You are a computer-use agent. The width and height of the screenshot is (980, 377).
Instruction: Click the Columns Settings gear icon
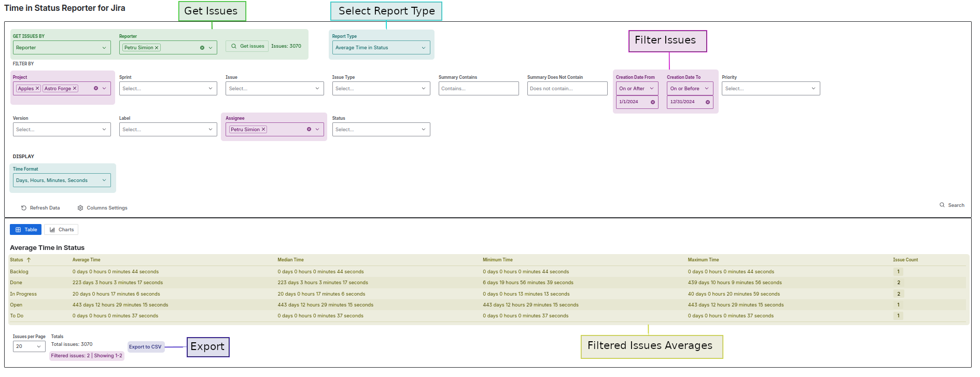pyautogui.click(x=80, y=208)
